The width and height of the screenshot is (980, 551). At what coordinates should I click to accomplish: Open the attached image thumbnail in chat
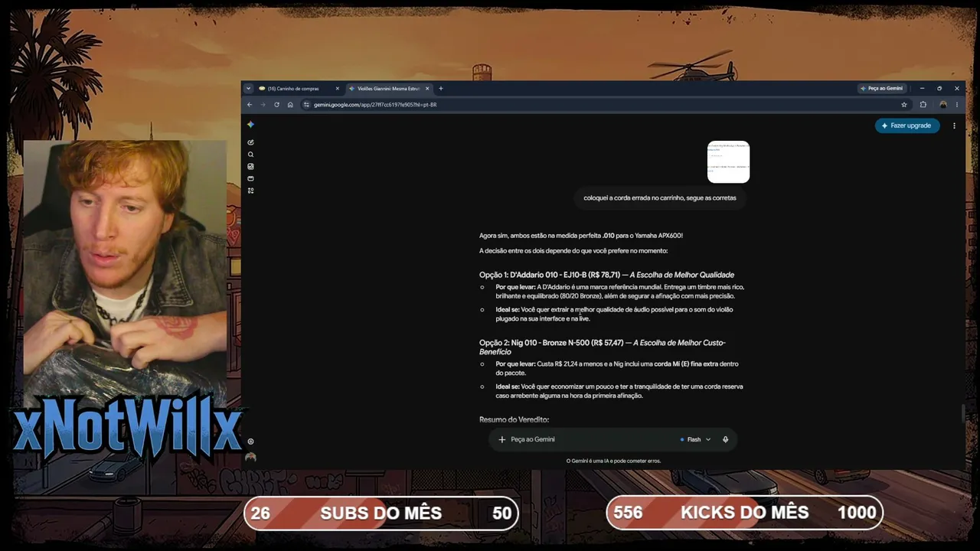tap(728, 161)
